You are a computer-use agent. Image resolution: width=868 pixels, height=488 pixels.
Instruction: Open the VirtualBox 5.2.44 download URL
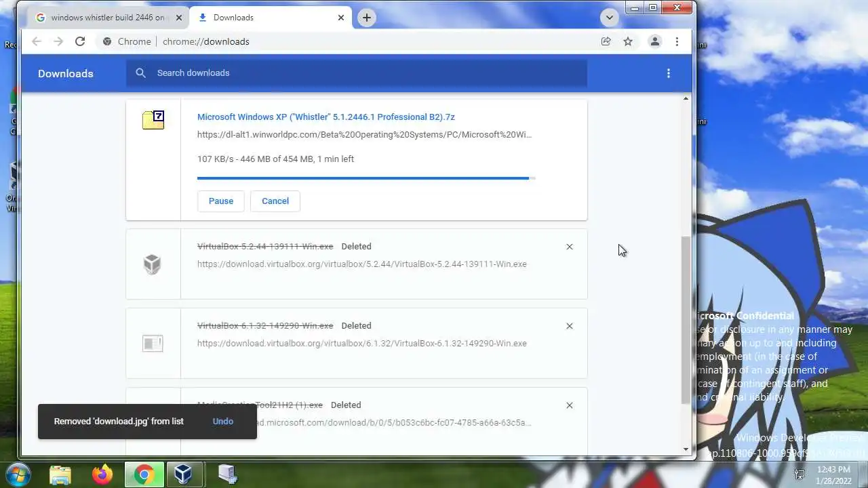tap(362, 264)
